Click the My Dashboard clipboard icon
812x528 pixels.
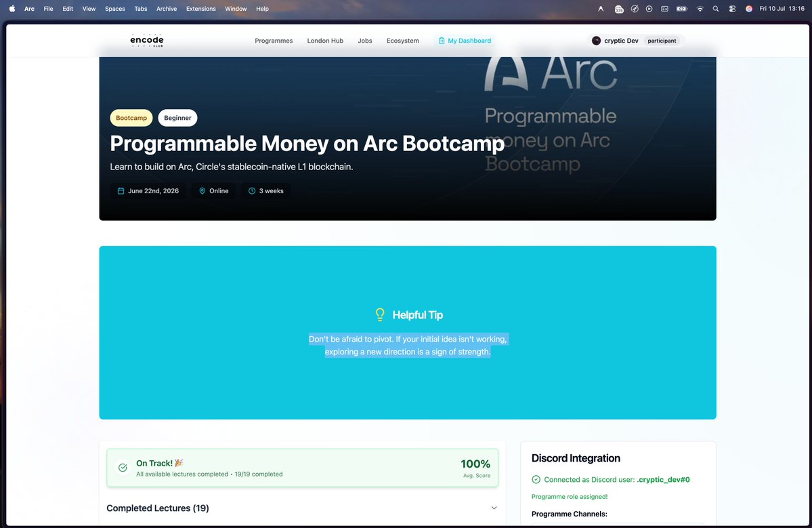point(441,41)
